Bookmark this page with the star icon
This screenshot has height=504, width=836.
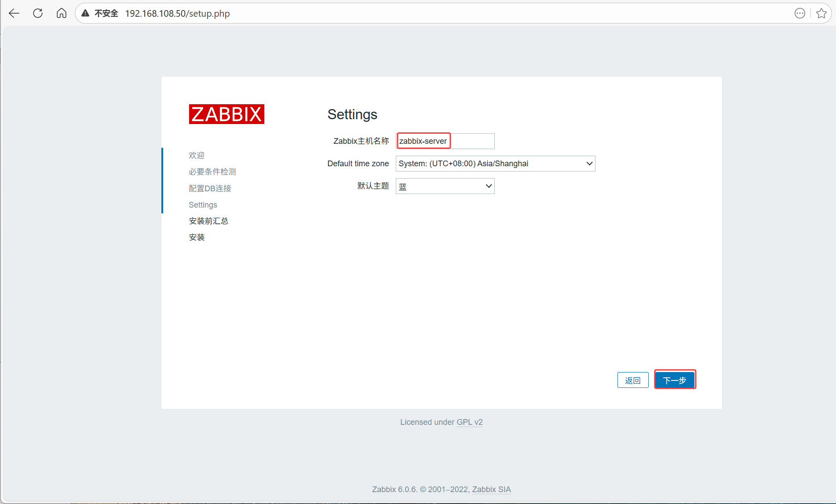[821, 13]
